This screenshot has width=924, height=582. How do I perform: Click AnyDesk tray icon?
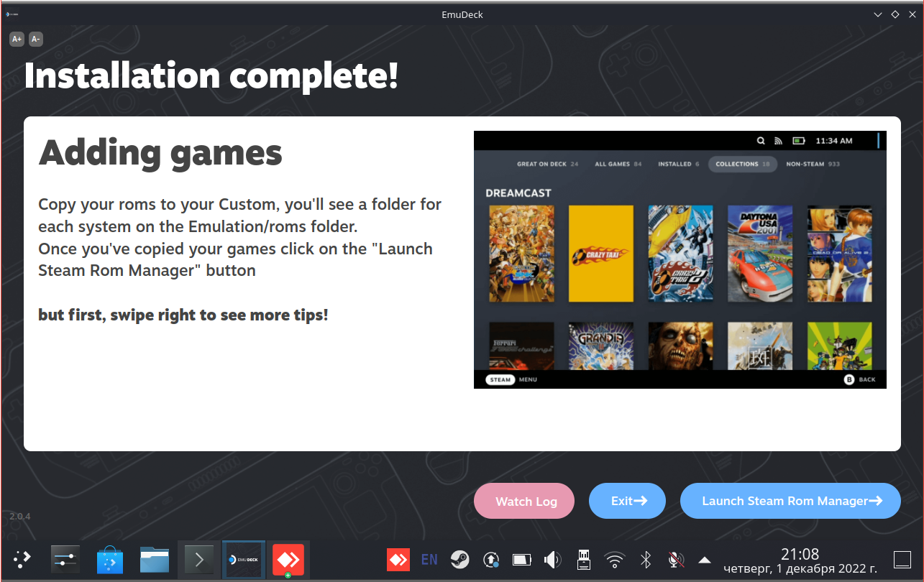point(398,559)
